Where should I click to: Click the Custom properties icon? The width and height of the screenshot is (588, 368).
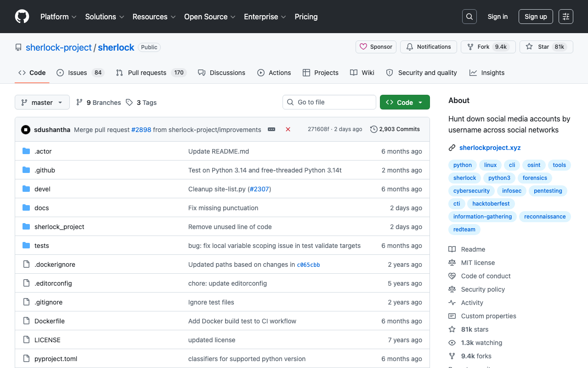coord(452,316)
